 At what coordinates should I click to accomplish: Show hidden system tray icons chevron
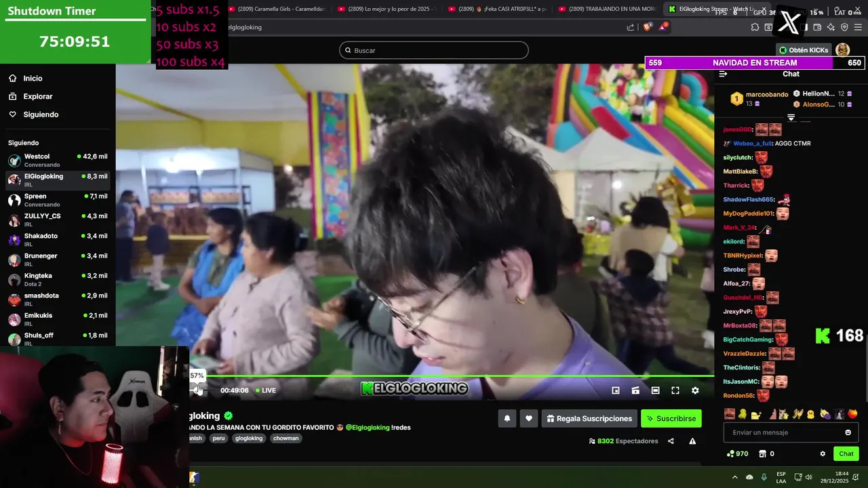tap(734, 477)
